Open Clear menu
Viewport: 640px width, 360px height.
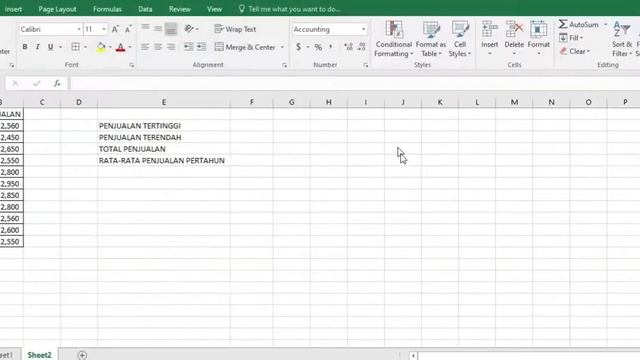[575, 51]
